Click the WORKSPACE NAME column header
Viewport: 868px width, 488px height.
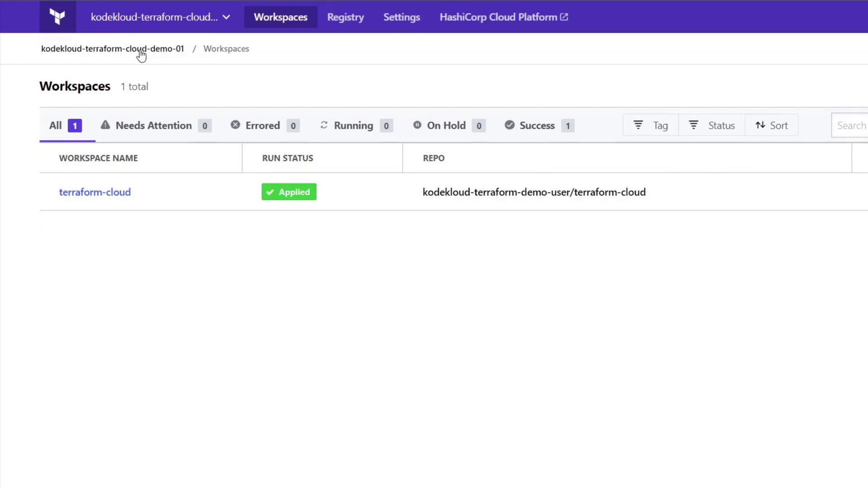[98, 158]
